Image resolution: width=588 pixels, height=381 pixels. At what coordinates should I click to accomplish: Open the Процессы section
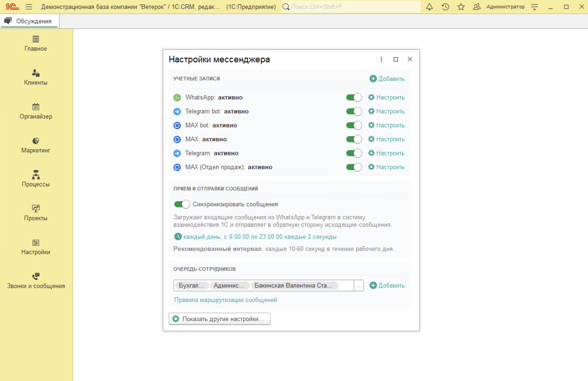36,179
